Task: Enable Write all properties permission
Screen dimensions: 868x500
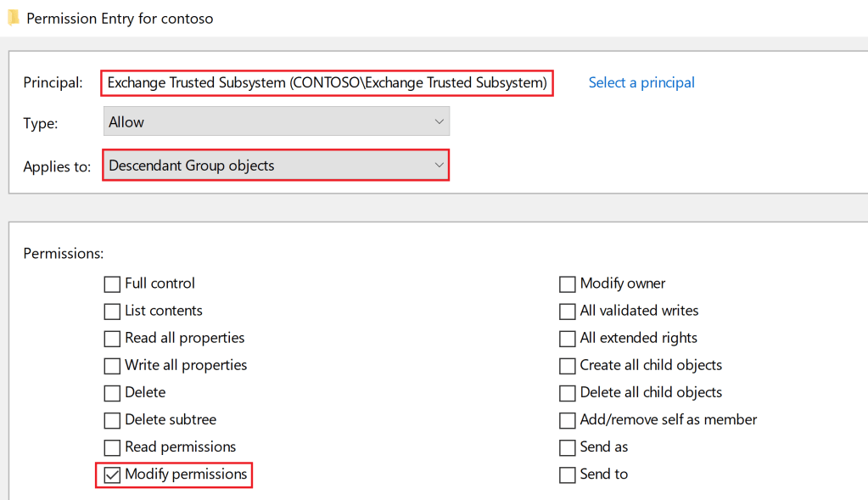Action: (x=112, y=366)
